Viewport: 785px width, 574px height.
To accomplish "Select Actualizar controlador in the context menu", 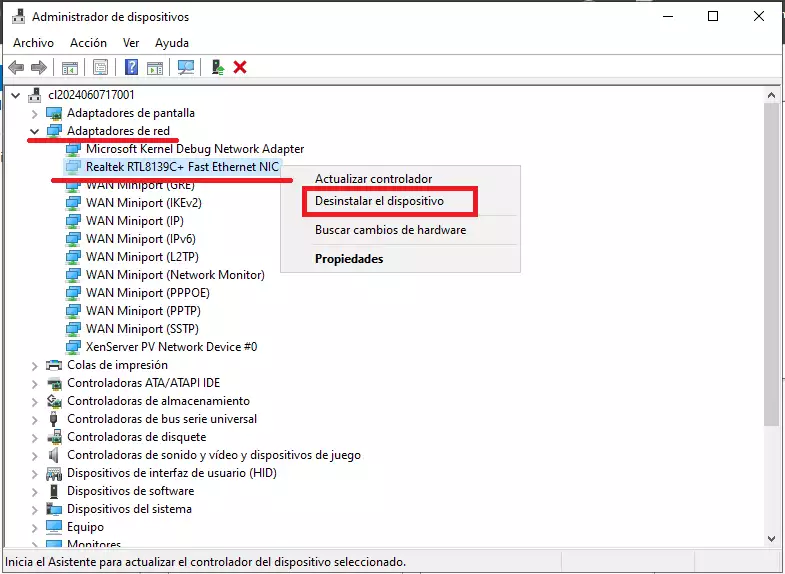I will pos(373,179).
